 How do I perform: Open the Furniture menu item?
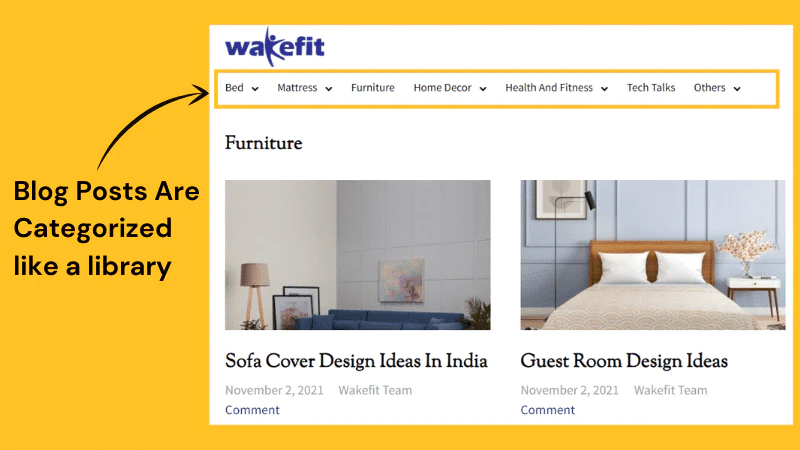point(372,88)
